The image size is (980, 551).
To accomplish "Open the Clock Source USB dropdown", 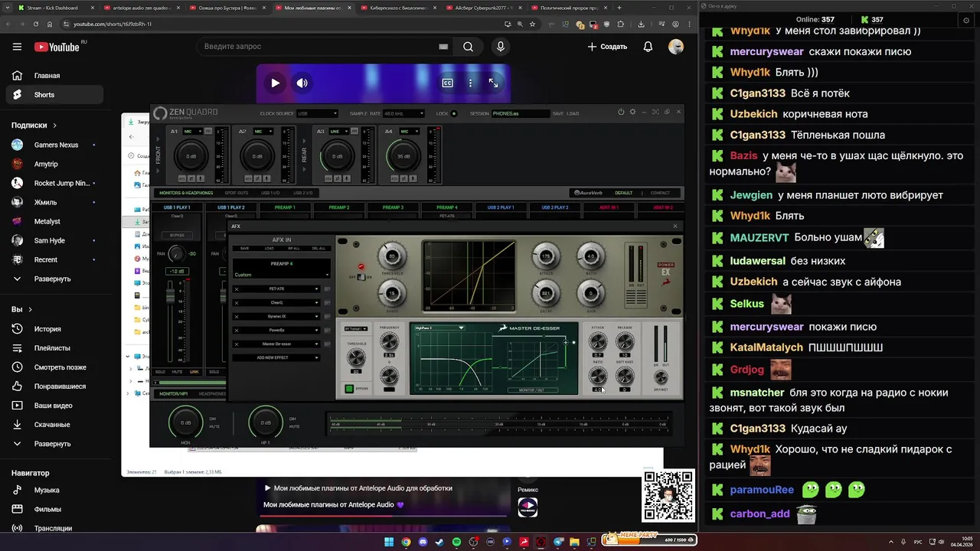I will tap(317, 113).
